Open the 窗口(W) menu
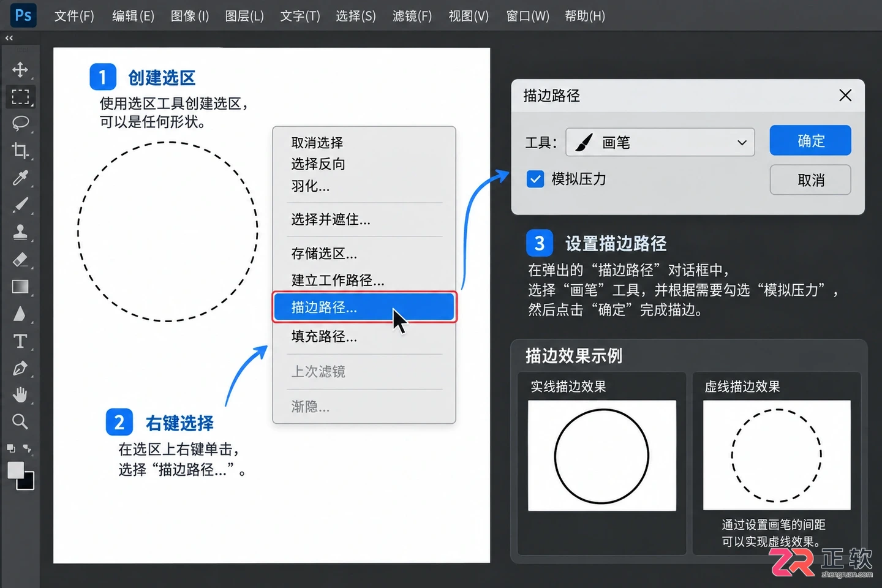Image resolution: width=882 pixels, height=588 pixels. click(528, 16)
